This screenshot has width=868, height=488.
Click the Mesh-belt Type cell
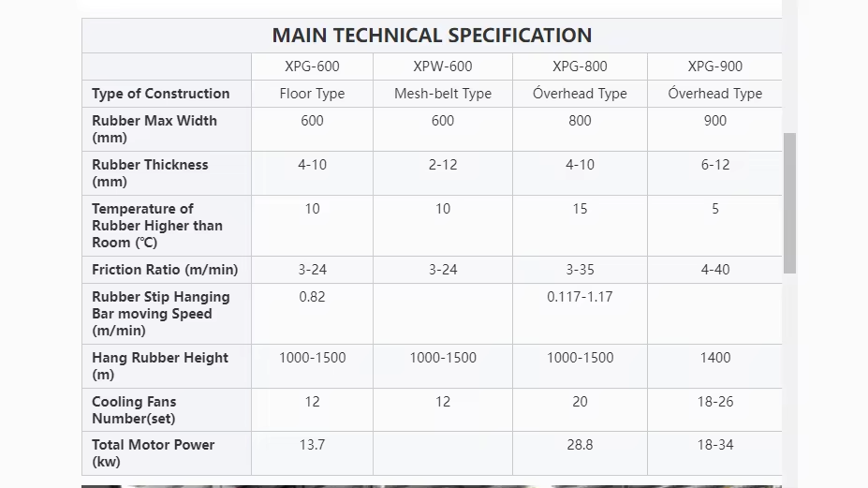(x=443, y=94)
